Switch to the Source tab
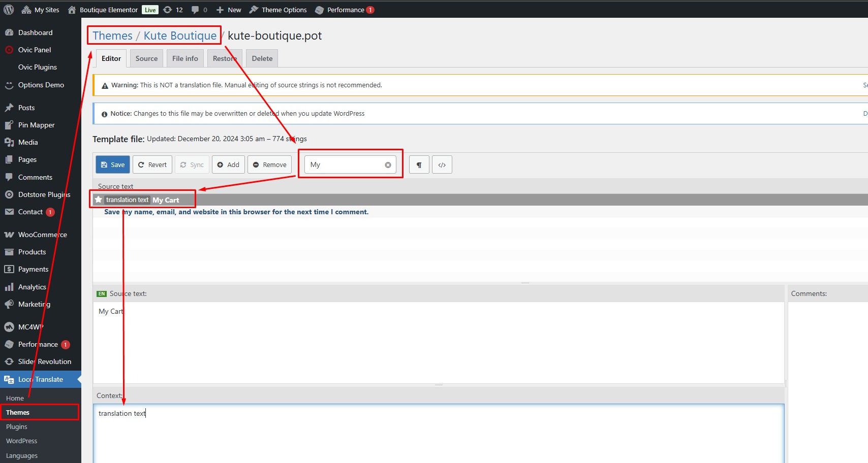This screenshot has width=868, height=463. coord(147,58)
